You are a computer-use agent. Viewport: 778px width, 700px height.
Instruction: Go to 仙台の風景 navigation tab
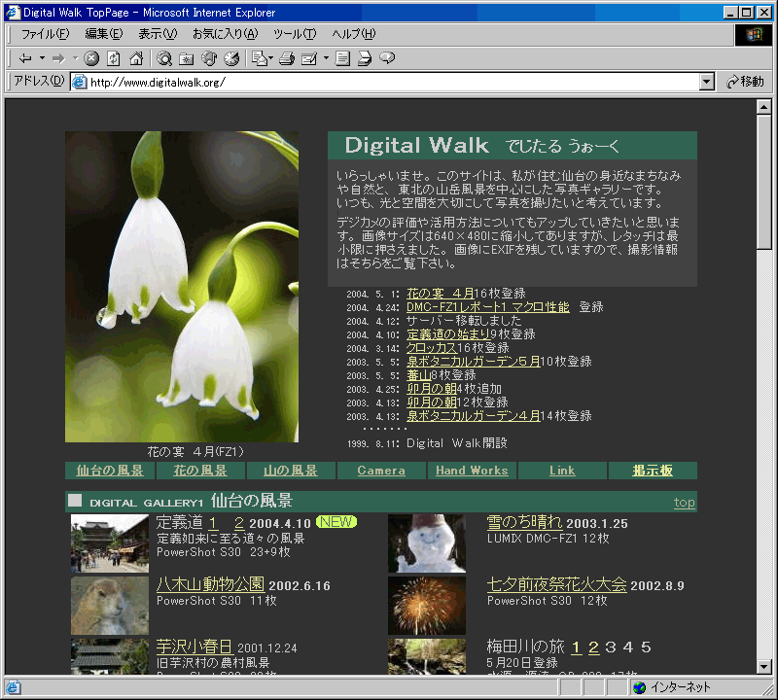point(110,471)
